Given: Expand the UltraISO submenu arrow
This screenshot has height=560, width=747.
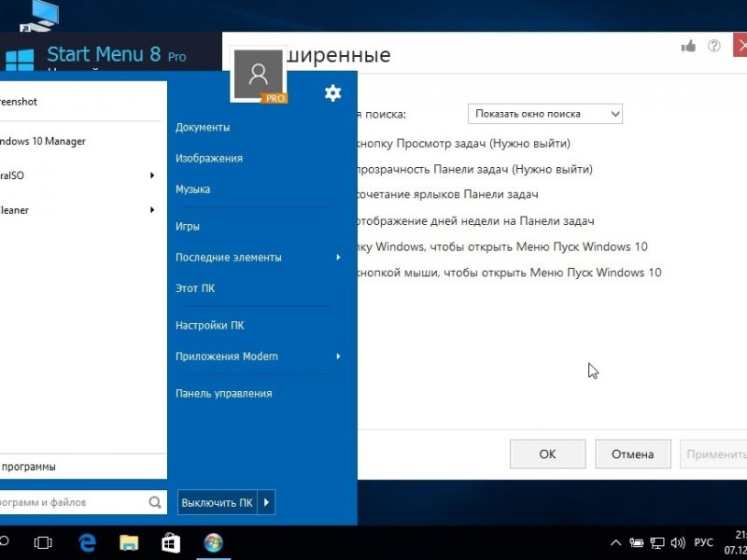Looking at the screenshot, I should point(152,175).
